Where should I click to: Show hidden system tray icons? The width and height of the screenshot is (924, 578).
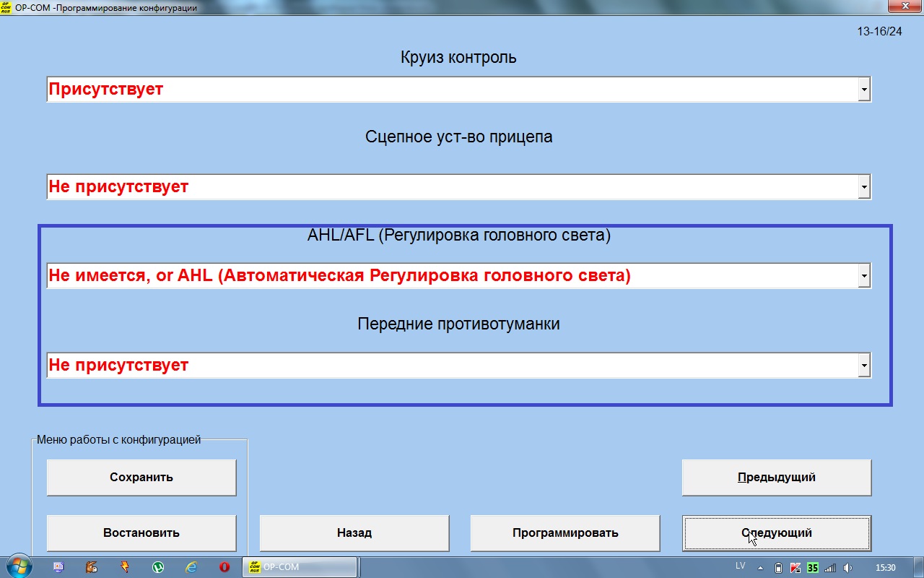(760, 568)
